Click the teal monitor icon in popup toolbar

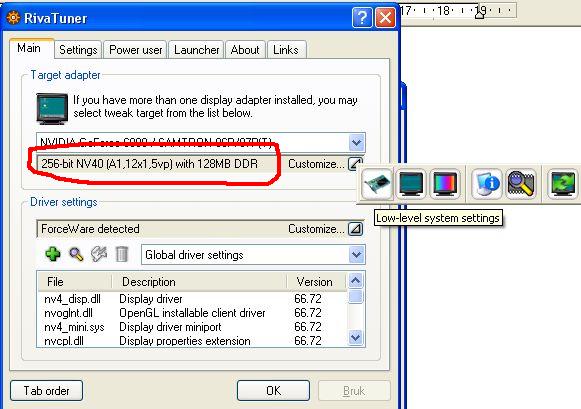[411, 184]
